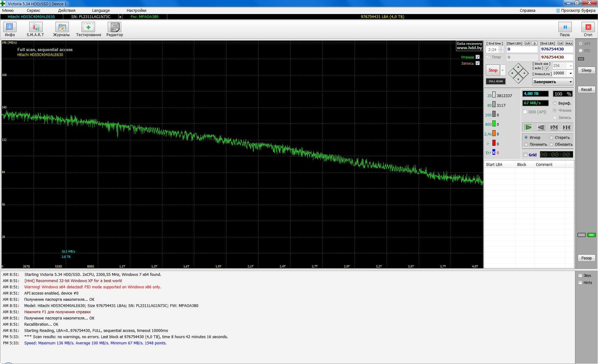Click the Start LBA column header
Screen dimensions: 598x364
coord(500,164)
